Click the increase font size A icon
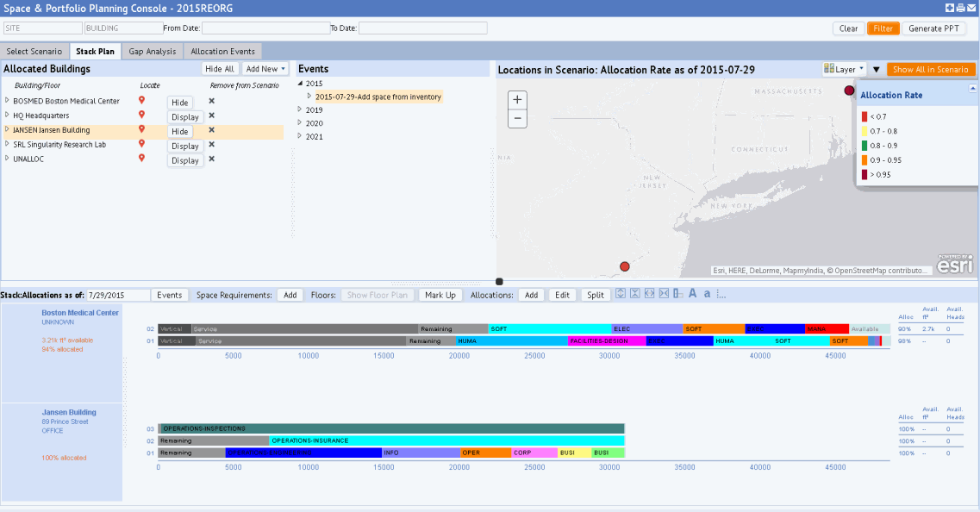This screenshot has height=512, width=980. click(693, 294)
